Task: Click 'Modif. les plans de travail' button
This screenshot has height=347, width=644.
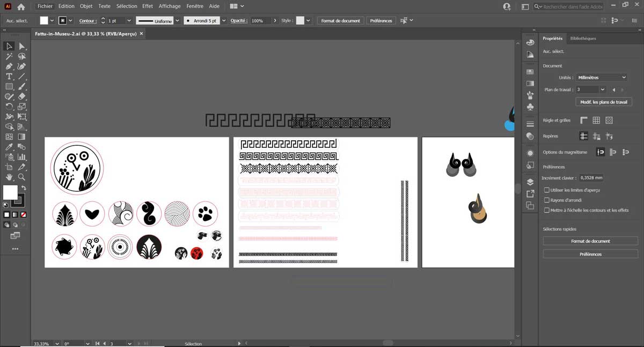Action: [604, 102]
